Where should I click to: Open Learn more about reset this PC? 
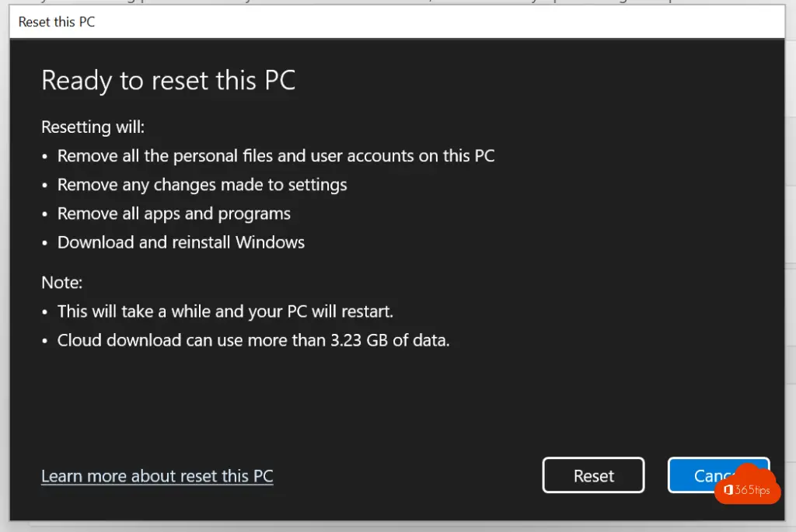157,476
